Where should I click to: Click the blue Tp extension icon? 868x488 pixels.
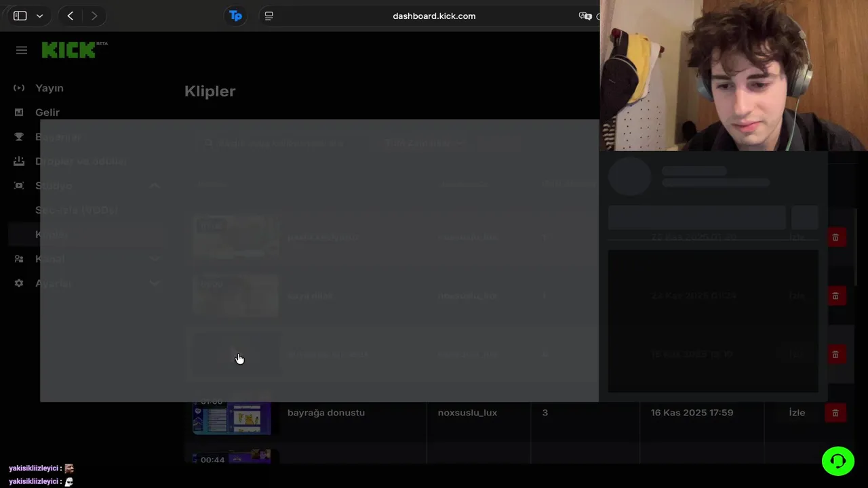pyautogui.click(x=235, y=16)
